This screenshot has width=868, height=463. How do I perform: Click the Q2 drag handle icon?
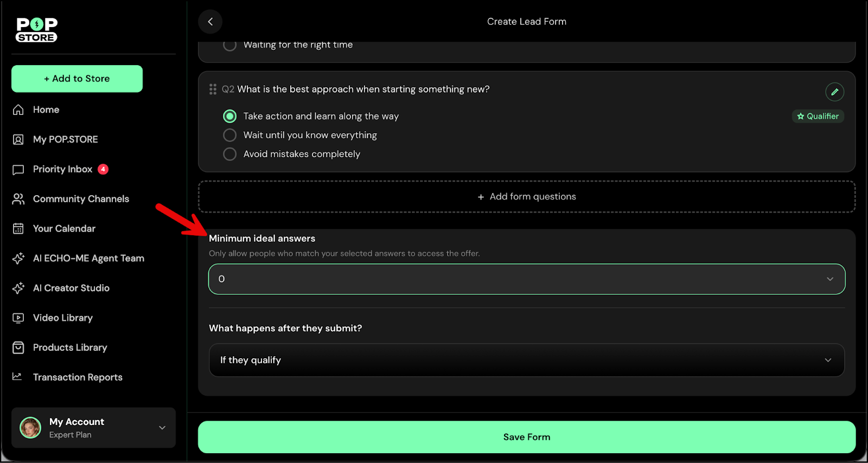click(x=213, y=89)
